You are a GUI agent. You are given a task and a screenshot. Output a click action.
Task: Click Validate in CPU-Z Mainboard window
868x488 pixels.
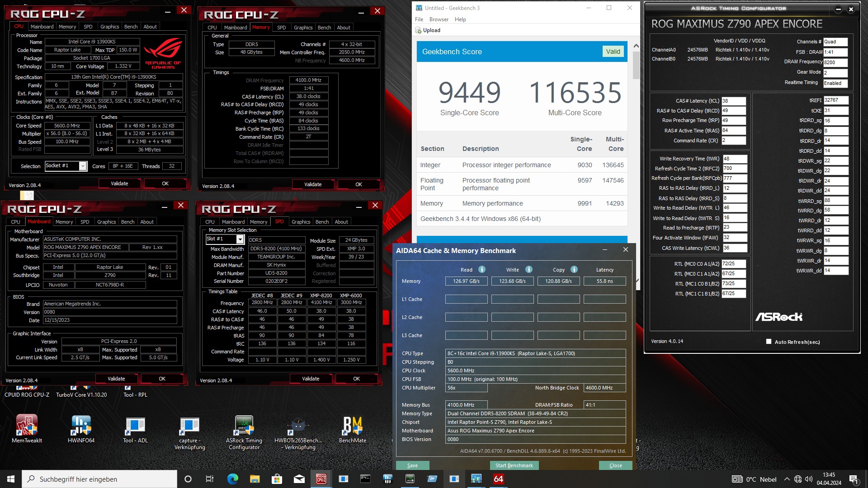pos(116,379)
